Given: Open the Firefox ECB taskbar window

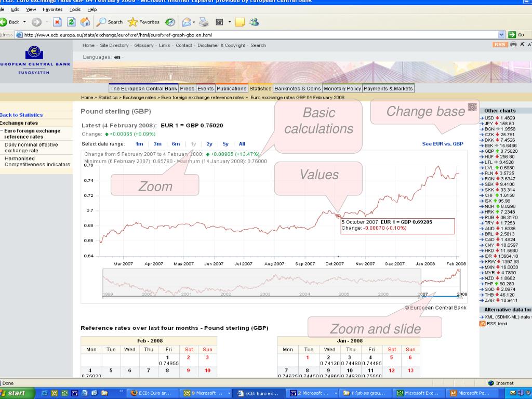Looking at the screenshot, I should click(x=153, y=393).
